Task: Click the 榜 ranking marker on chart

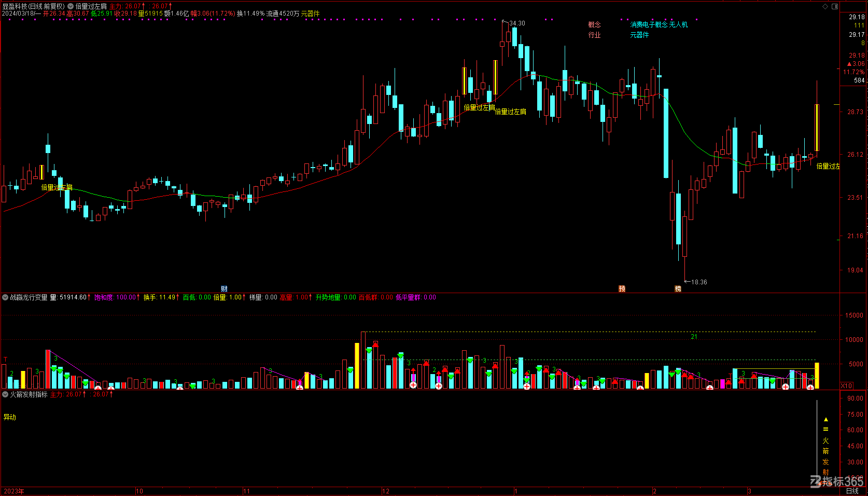Action: click(678, 288)
